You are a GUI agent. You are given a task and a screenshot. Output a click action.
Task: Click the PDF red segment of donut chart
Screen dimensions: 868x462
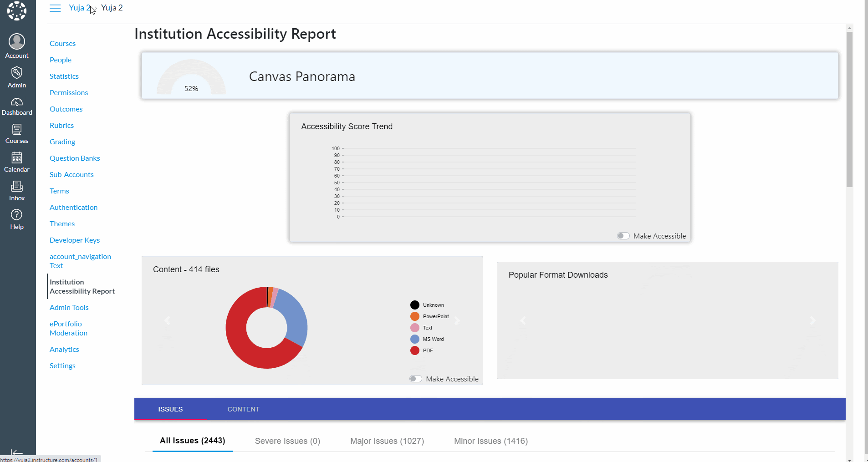(x=242, y=346)
